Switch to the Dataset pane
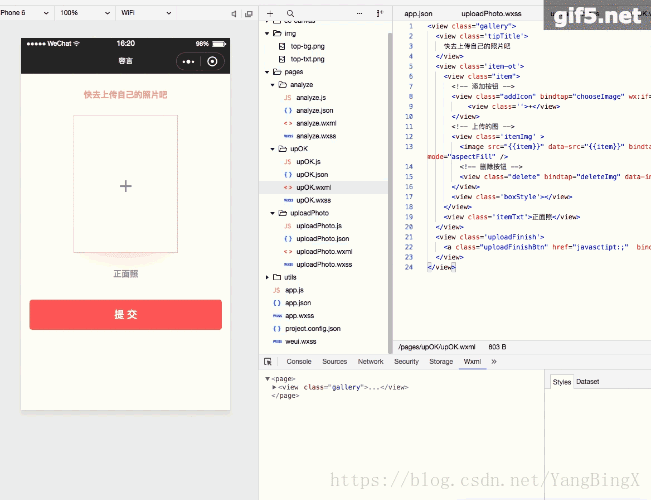This screenshot has width=651, height=500. pos(587,382)
